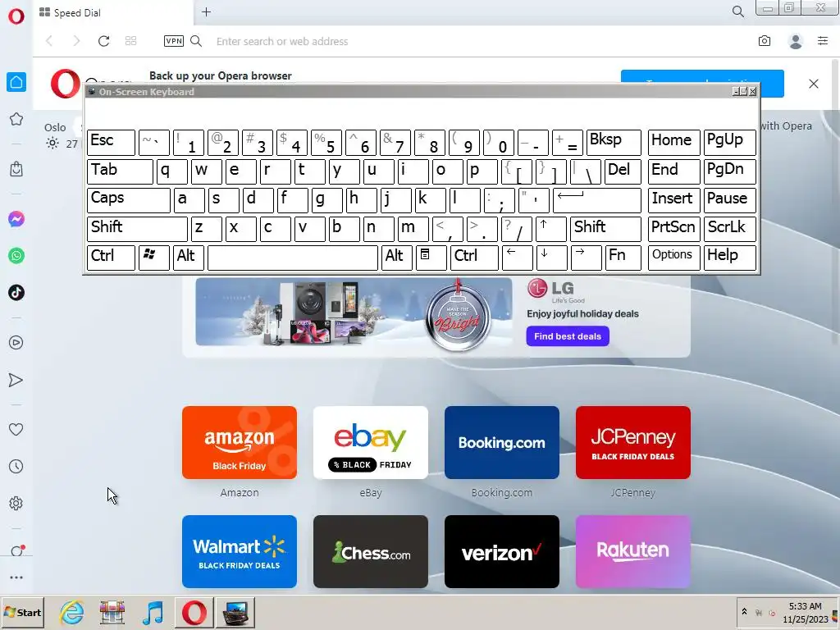Screen dimensions: 840x630
Task: Open sidebar three-dot more menu
Action: click(16, 577)
